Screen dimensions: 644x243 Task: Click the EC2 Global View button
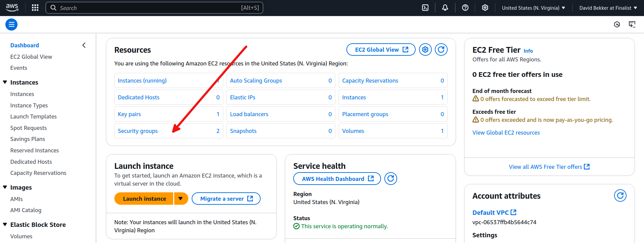pyautogui.click(x=381, y=50)
